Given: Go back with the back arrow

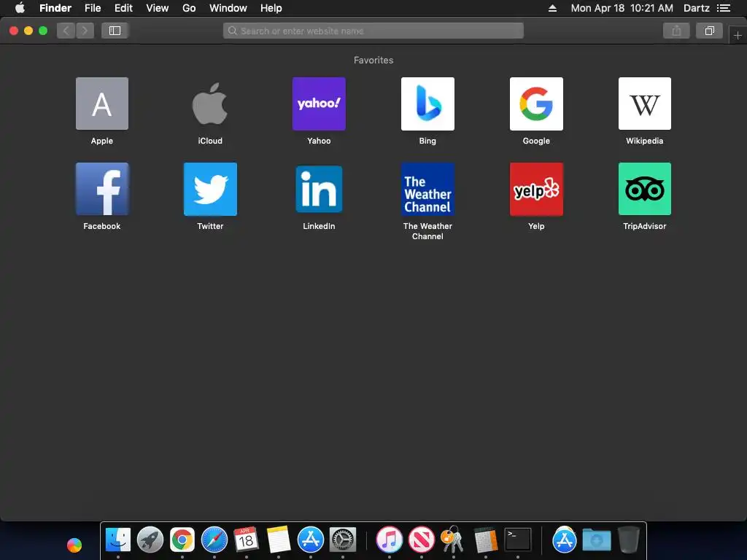Looking at the screenshot, I should (x=66, y=31).
